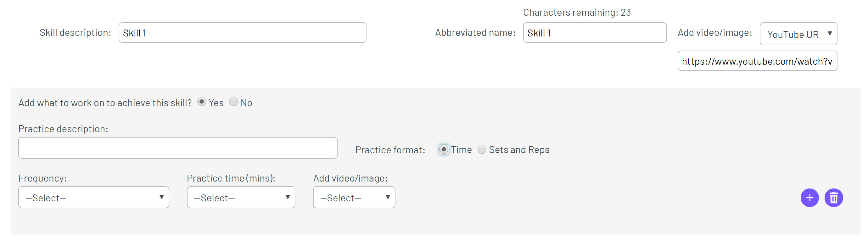Click the YouTube watch URL input field
This screenshot has width=868, height=240.
point(757,61)
